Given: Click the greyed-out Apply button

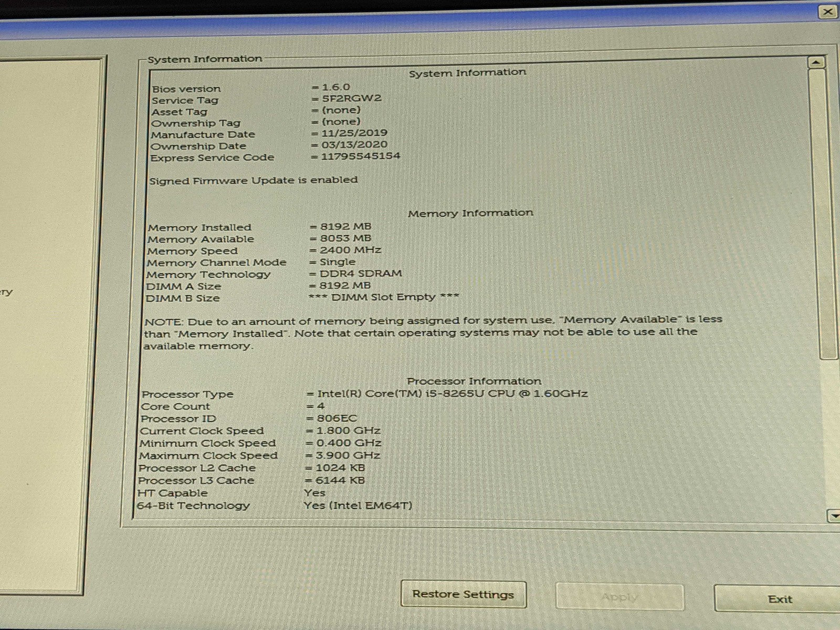Looking at the screenshot, I should tap(619, 597).
